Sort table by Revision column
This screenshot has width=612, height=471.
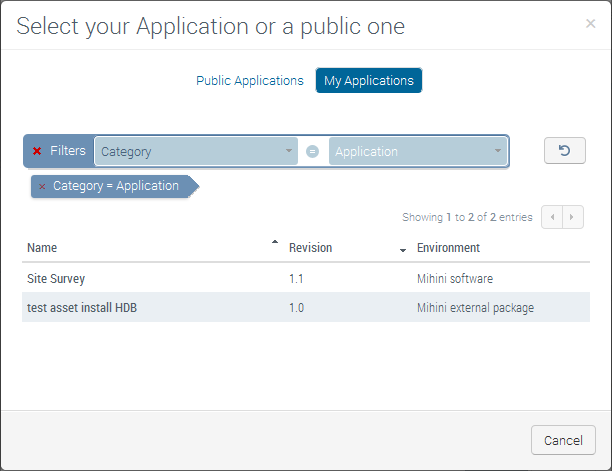310,248
